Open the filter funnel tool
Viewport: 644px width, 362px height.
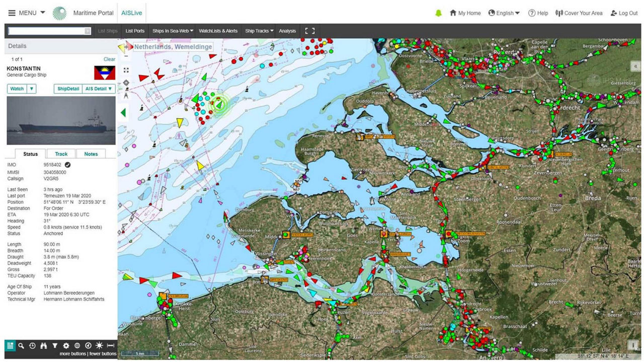click(55, 346)
